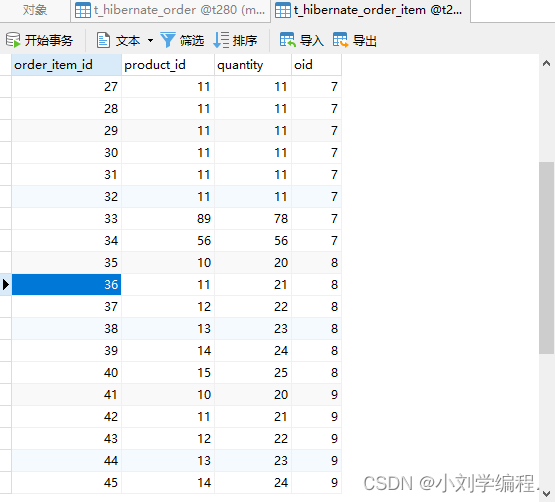Click the 导入 label
Viewport: 555px width, 502px height.
tap(311, 40)
